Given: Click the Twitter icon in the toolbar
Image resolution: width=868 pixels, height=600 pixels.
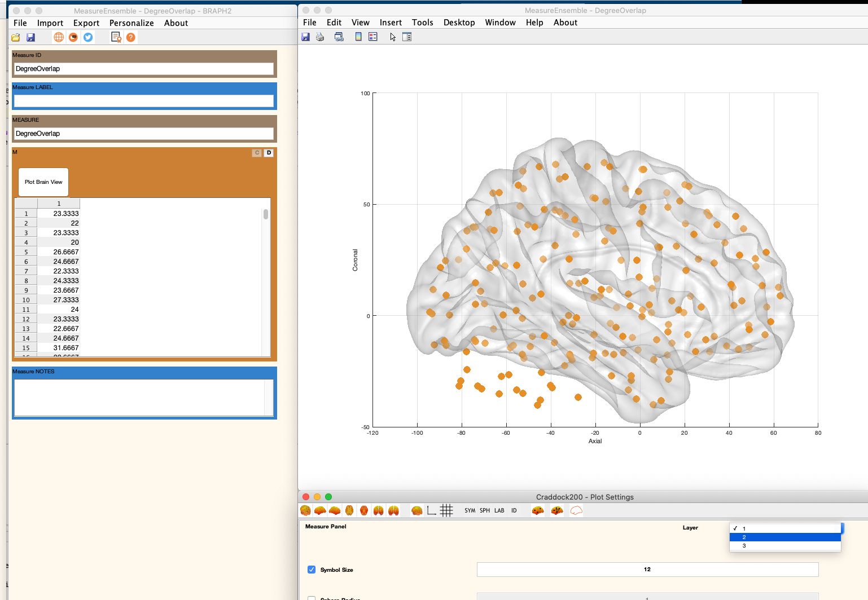Looking at the screenshot, I should 88,37.
